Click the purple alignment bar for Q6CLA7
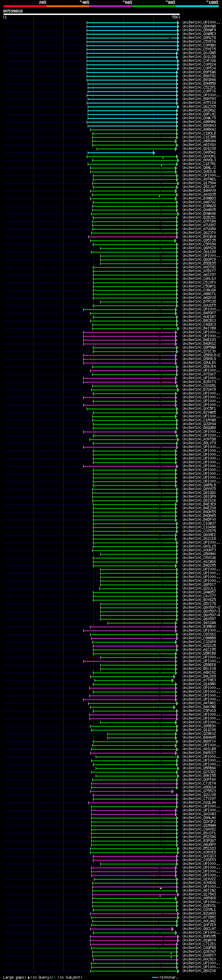 [x=132, y=929]
